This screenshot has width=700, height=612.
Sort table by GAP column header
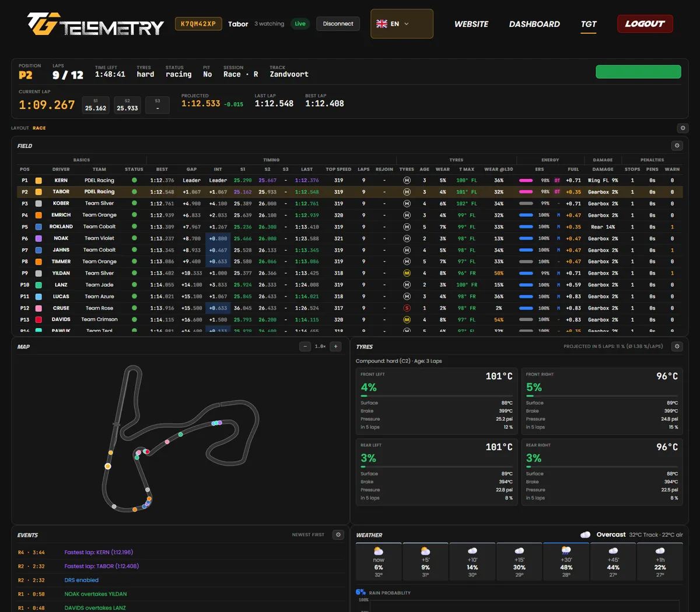click(191, 170)
